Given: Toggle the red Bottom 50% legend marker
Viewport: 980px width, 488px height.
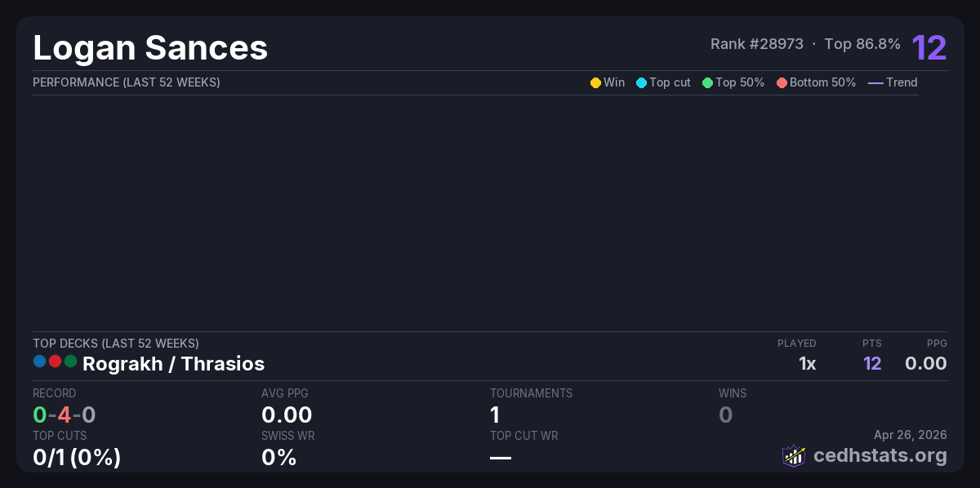Looking at the screenshot, I should tap(782, 82).
